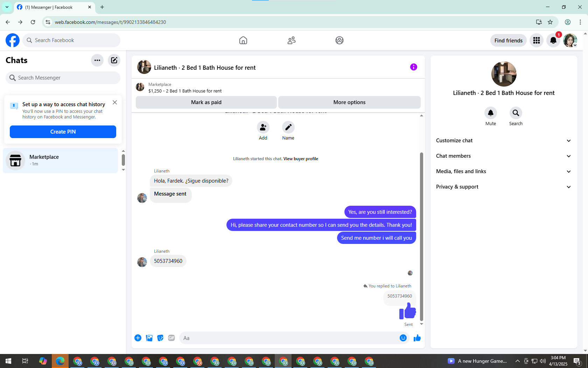Open Task View on taskbar
Image resolution: width=588 pixels, height=368 pixels.
point(25,361)
